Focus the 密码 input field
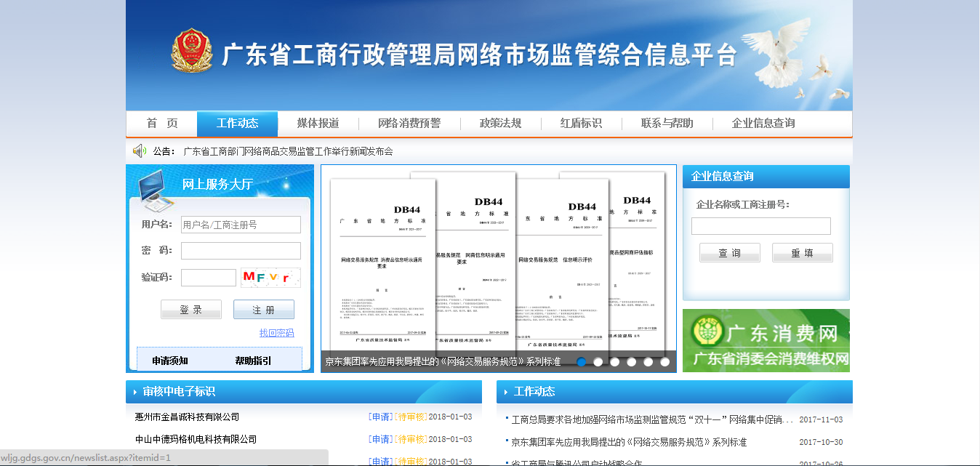This screenshot has height=466, width=980. (x=241, y=251)
